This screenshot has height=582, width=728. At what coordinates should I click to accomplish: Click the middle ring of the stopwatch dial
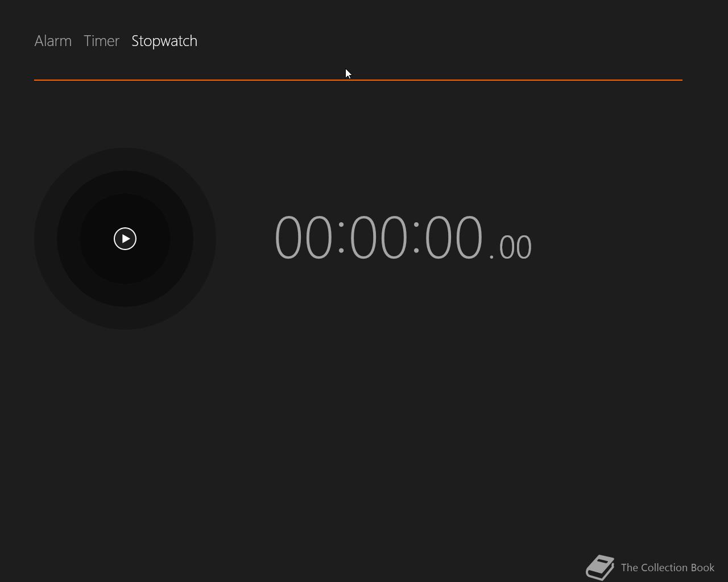click(68, 239)
